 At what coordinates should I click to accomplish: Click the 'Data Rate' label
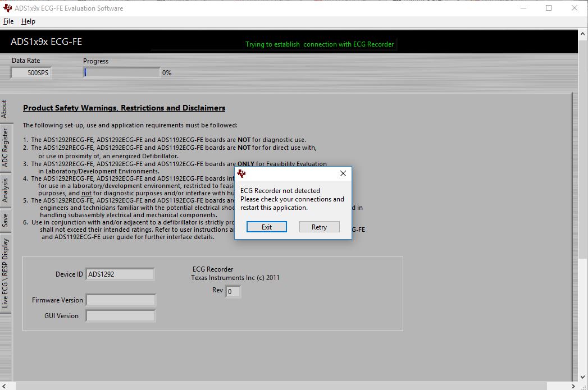click(26, 60)
